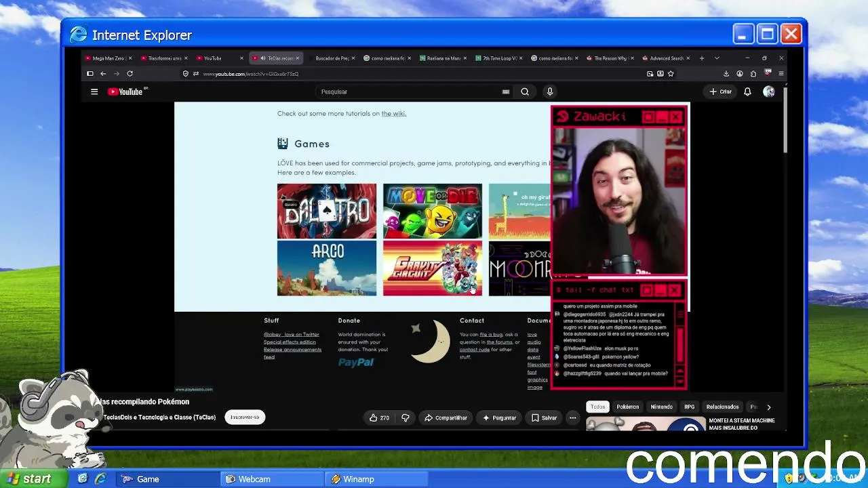This screenshot has height=488, width=868.
Task: Launch Internet Explorer from quick launch
Action: point(100,479)
